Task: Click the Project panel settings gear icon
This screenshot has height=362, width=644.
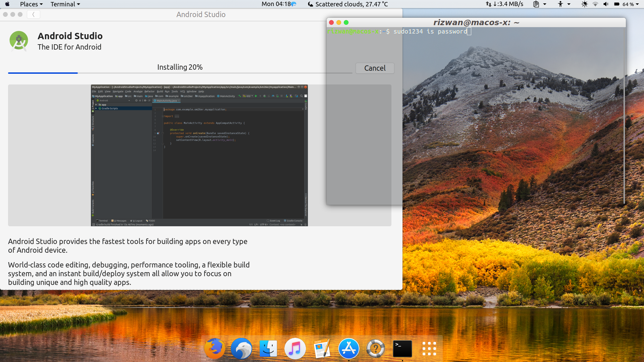Action: click(x=145, y=101)
